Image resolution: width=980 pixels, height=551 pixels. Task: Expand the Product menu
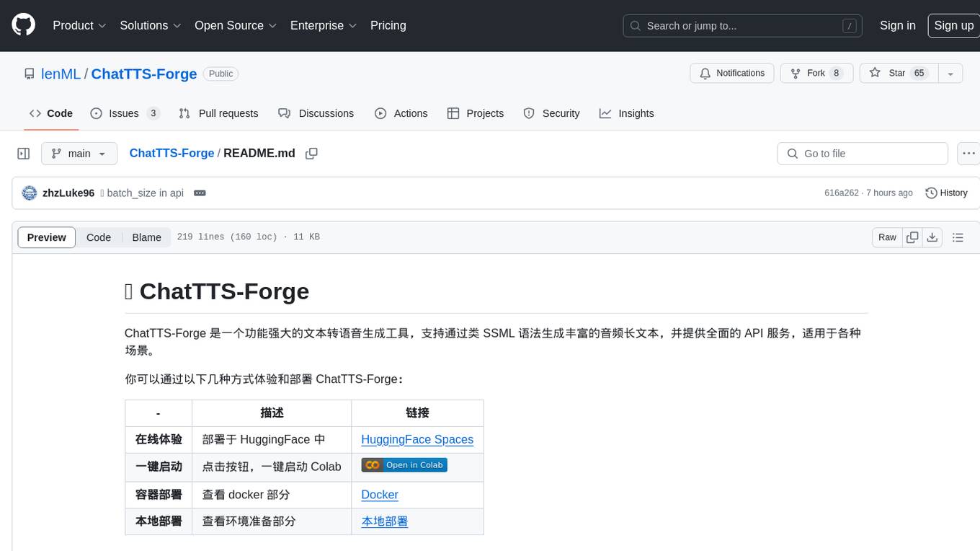[79, 25]
